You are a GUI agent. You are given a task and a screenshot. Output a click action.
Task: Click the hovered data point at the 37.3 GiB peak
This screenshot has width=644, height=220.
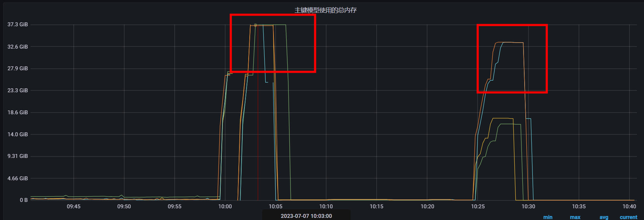coord(255,25)
